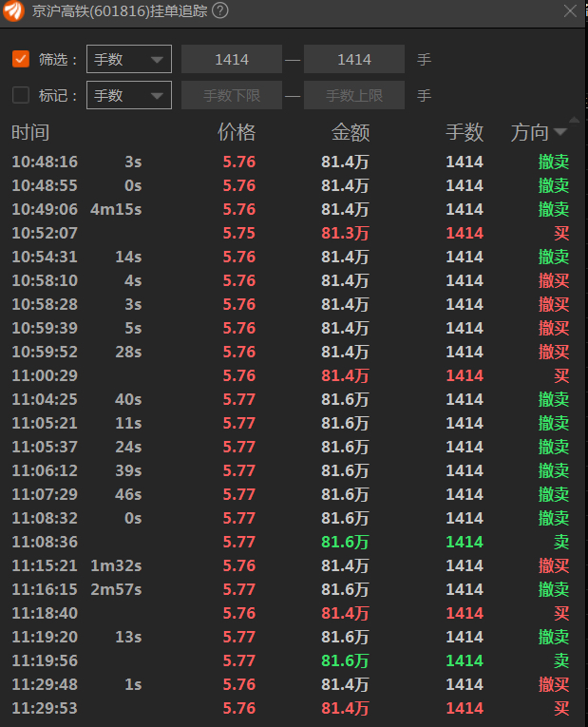Click the filter lower bound field 1414
This screenshot has width=588, height=727.
click(x=232, y=59)
